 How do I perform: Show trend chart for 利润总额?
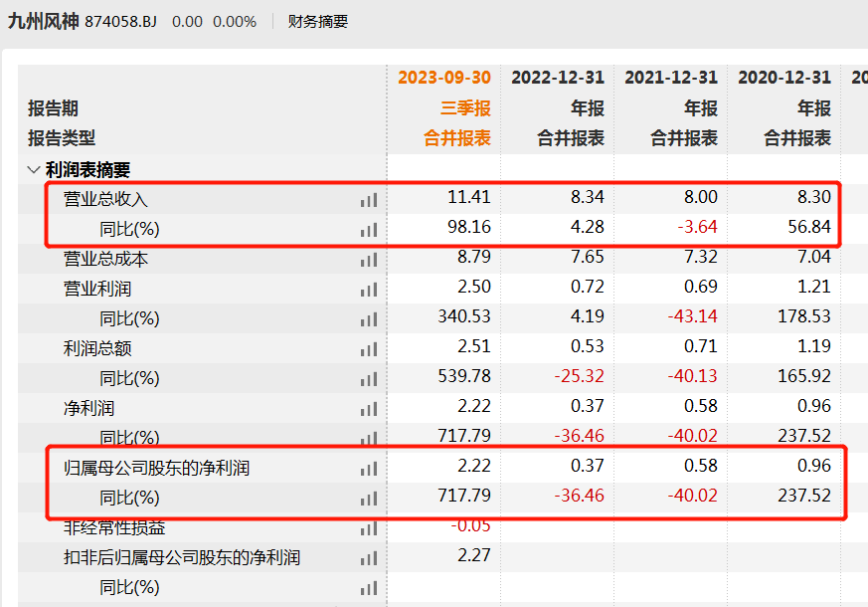369,349
